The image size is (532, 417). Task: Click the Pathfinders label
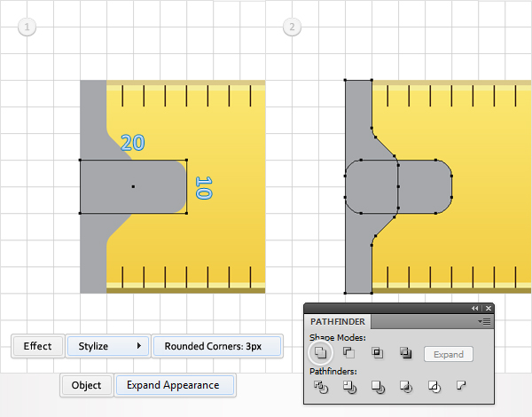pyautogui.click(x=333, y=372)
